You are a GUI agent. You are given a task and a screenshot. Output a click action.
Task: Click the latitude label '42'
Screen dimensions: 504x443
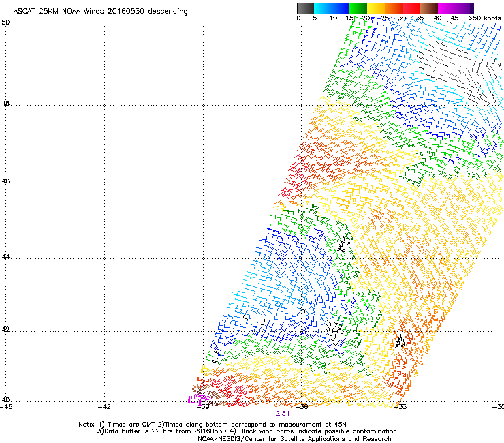tap(5, 330)
